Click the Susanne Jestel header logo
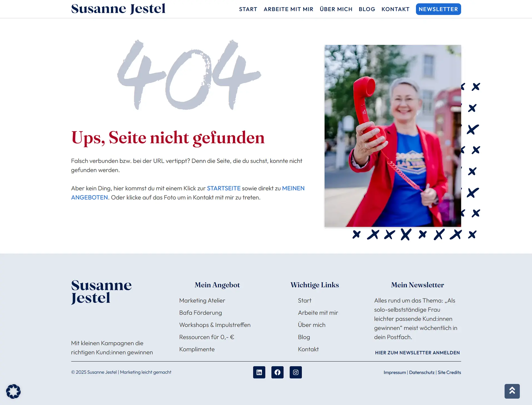532x405 pixels. 118,9
